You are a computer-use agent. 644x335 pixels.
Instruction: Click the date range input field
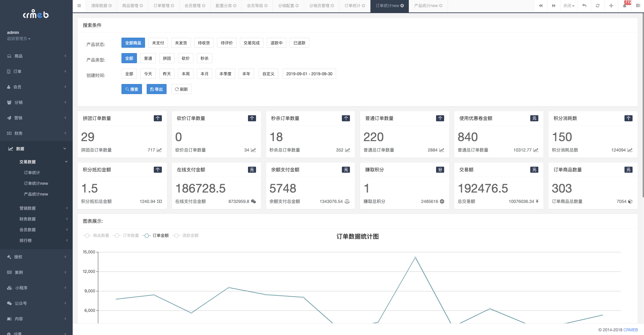tap(309, 74)
